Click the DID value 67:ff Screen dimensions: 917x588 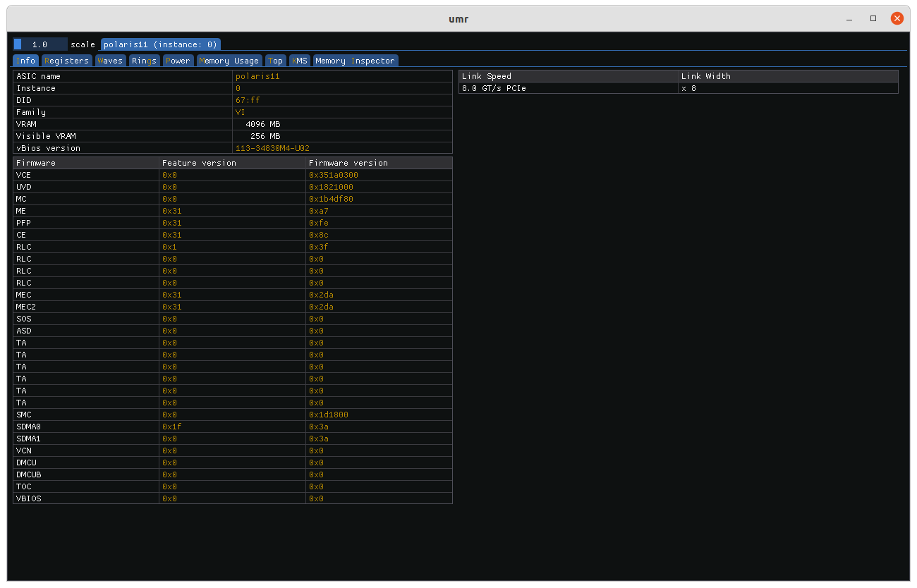coord(248,100)
